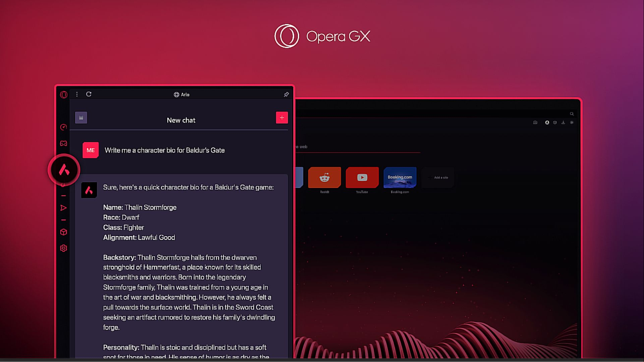Click the partially visible blue speed dial tile
Screen dimensions: 644x362
click(x=299, y=177)
